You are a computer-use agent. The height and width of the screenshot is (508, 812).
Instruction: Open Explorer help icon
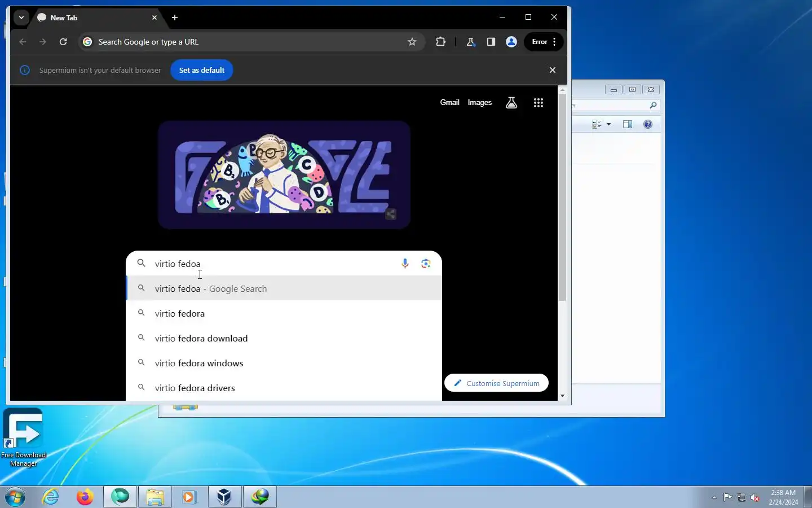click(648, 124)
